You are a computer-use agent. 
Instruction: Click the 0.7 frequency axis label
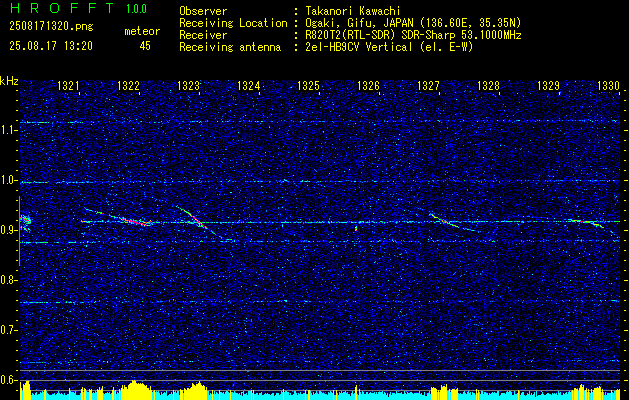pos(9,330)
